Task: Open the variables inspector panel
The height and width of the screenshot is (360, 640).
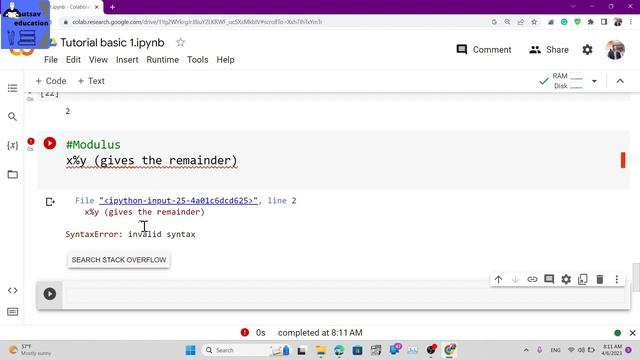Action: click(x=13, y=145)
